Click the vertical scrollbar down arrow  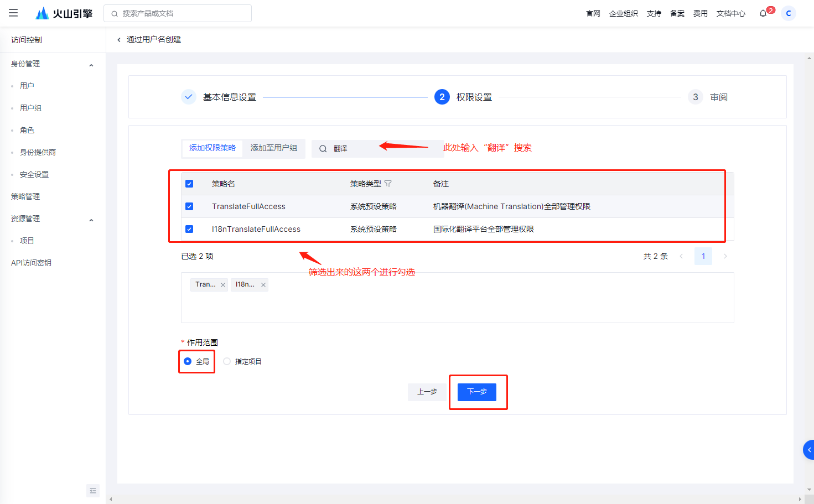pyautogui.click(x=810, y=490)
